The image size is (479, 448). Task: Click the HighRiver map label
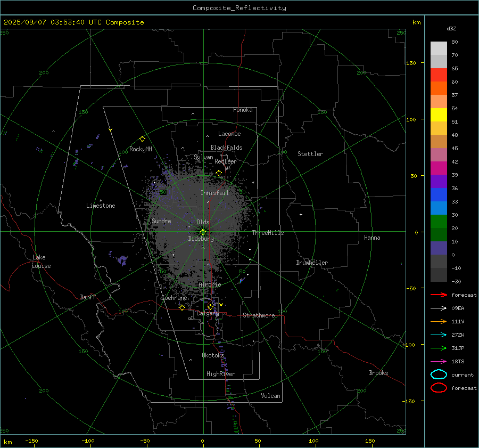click(x=221, y=374)
